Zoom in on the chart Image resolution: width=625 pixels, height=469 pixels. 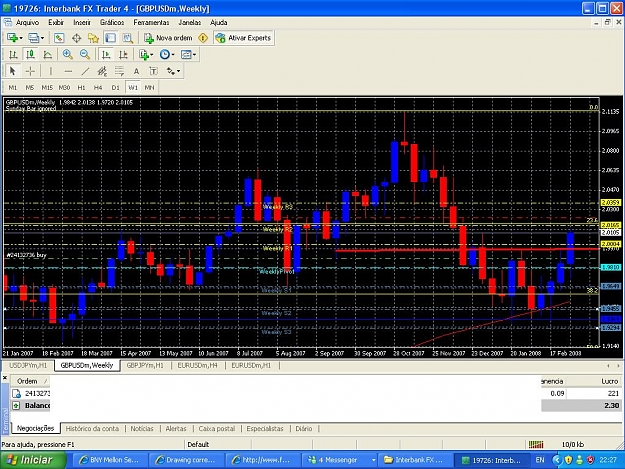click(x=67, y=55)
